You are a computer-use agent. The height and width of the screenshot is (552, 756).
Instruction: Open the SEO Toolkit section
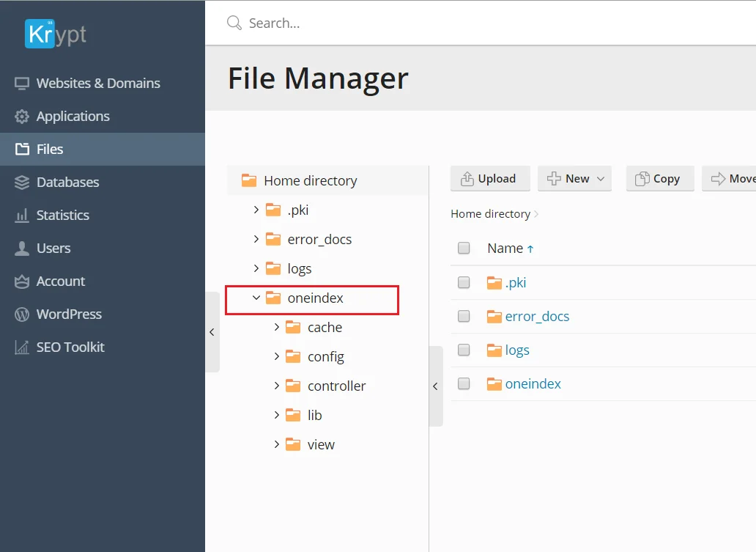[103, 347]
